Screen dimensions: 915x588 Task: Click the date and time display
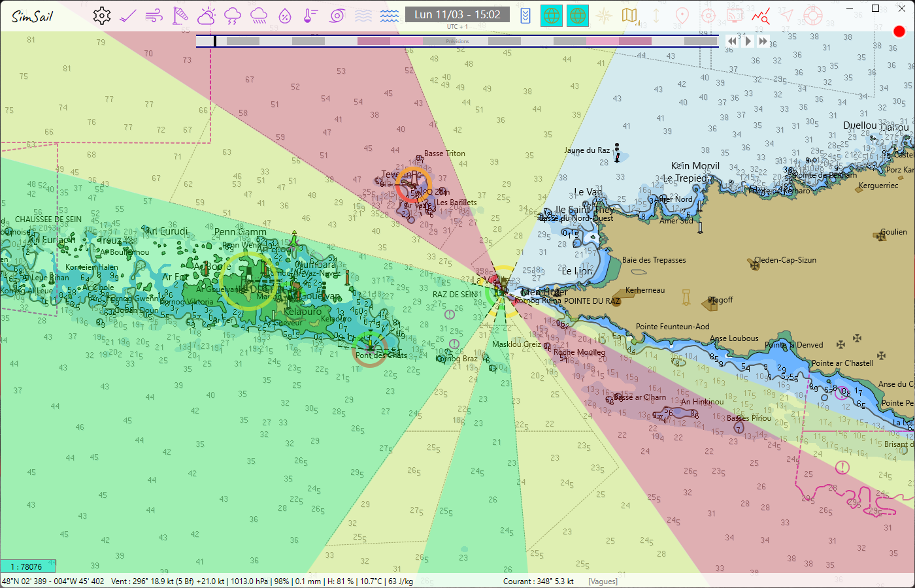(457, 14)
